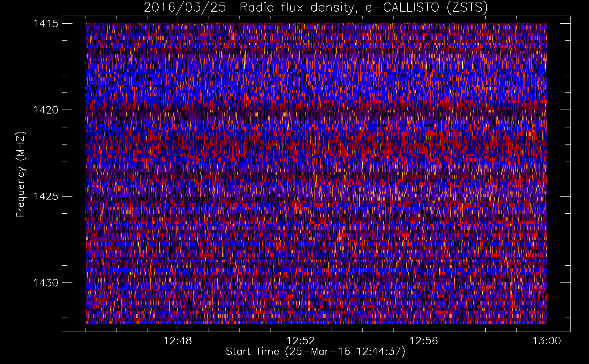Click the "Frequency (MHZ)" axis title
This screenshot has width=589, height=364.
21,175
